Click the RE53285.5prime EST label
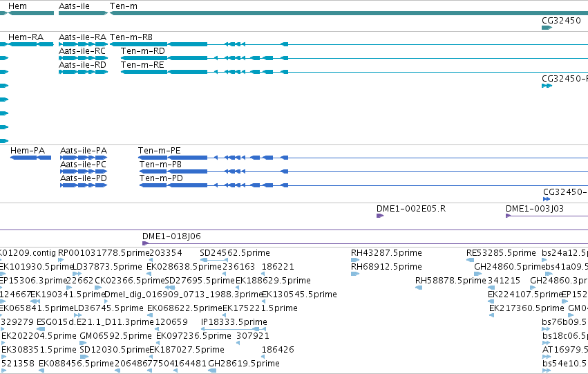 501,253
